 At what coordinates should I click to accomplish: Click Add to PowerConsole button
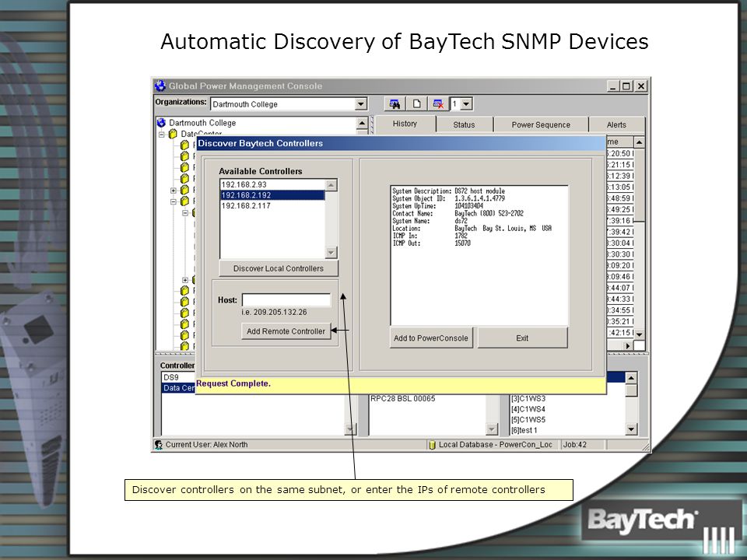point(431,338)
